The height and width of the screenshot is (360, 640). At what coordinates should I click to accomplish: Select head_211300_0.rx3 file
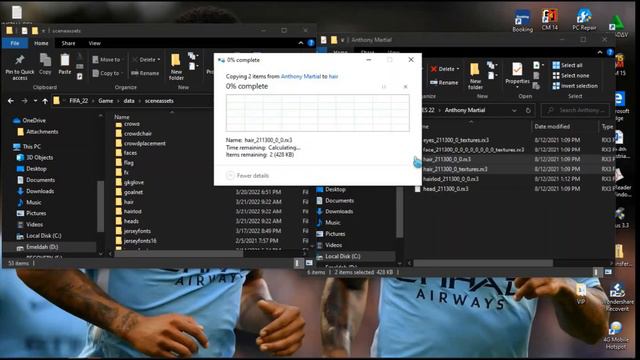pyautogui.click(x=445, y=189)
